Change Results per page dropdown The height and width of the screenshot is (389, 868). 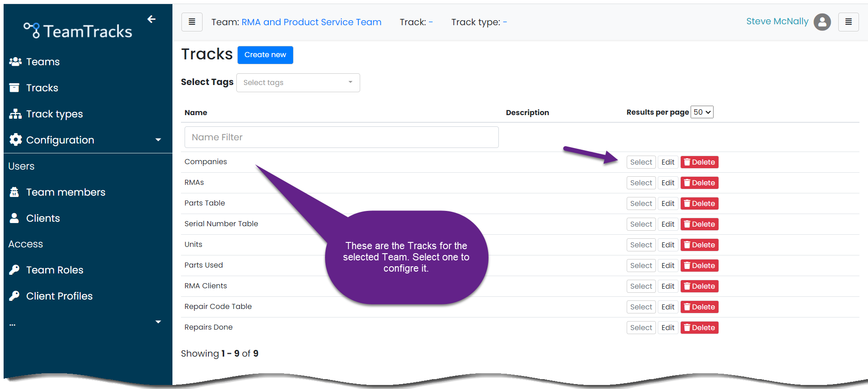702,112
